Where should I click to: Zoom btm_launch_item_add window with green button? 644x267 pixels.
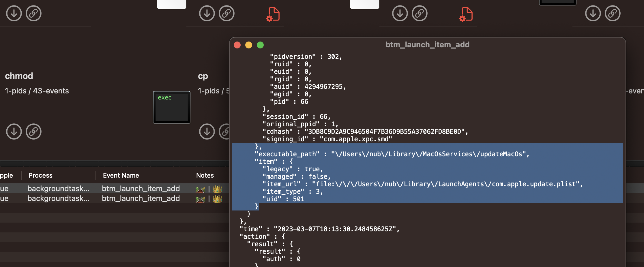click(x=260, y=45)
